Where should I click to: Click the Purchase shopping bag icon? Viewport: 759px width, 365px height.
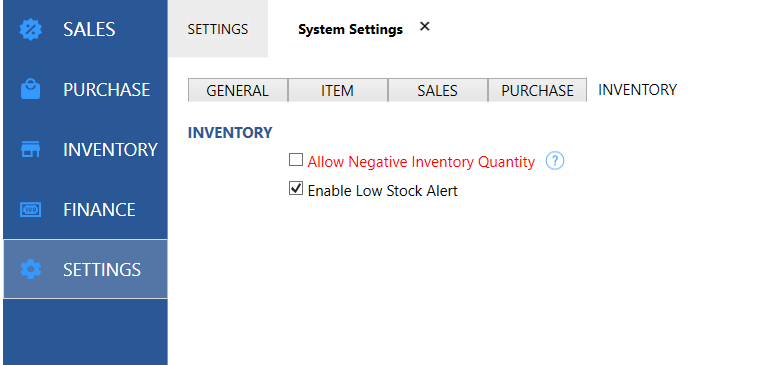click(30, 90)
